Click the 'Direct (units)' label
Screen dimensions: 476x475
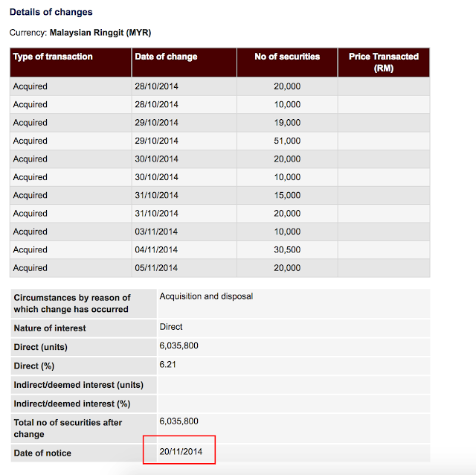(43, 347)
